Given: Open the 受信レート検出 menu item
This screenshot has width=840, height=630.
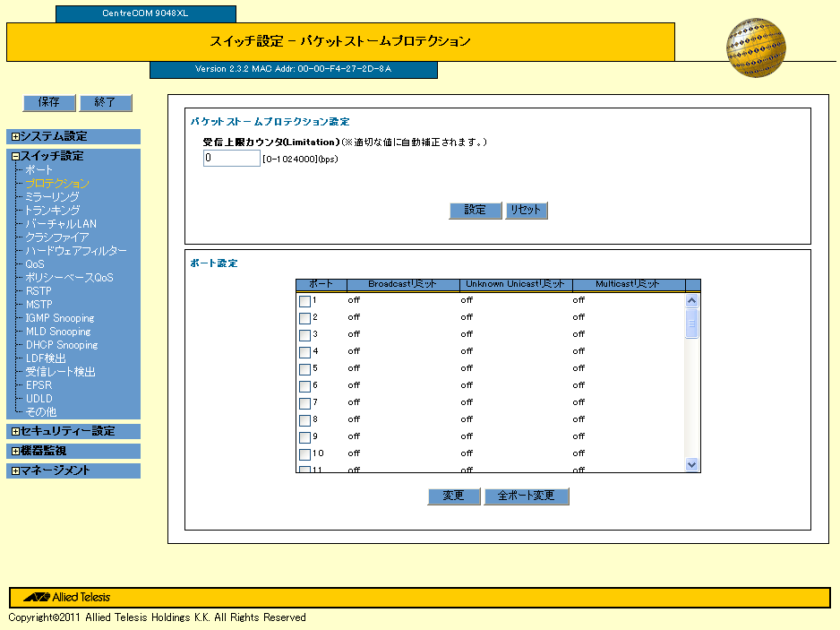Looking at the screenshot, I should point(61,372).
